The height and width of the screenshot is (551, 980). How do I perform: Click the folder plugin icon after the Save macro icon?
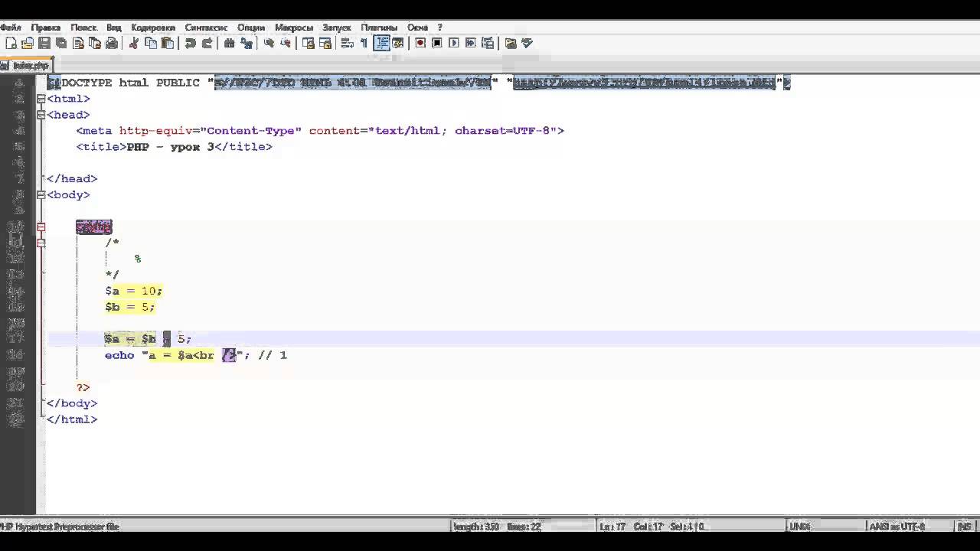pyautogui.click(x=511, y=44)
